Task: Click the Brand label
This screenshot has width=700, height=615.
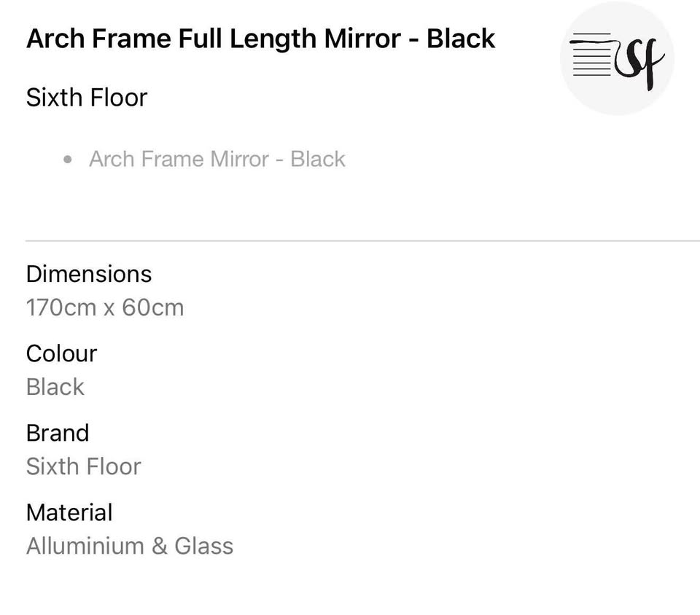Action: click(x=58, y=433)
